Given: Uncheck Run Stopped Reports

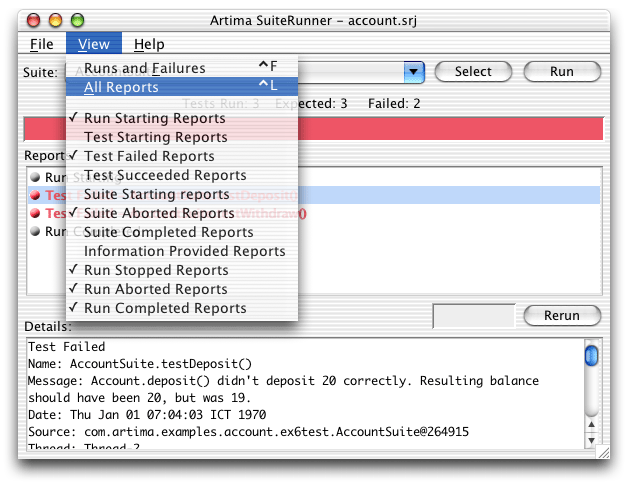Looking at the screenshot, I should pos(182,270).
